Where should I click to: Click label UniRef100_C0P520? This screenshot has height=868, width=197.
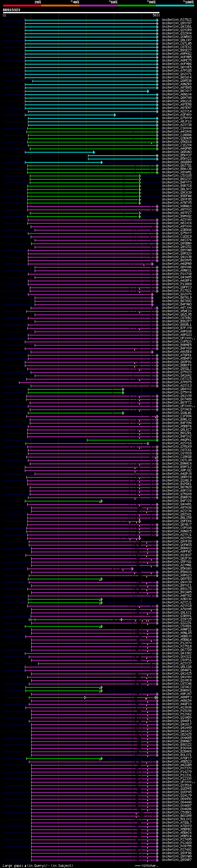[x=177, y=341]
